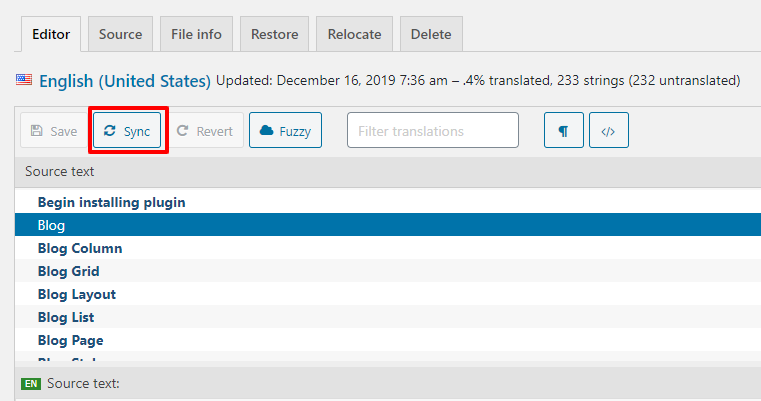The image size is (761, 401).
Task: Open the Relocate tab
Action: point(354,34)
